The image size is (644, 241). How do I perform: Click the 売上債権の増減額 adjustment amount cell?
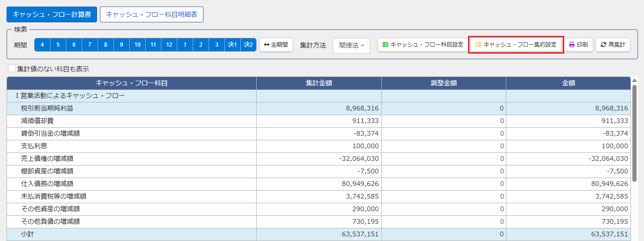[x=444, y=158]
